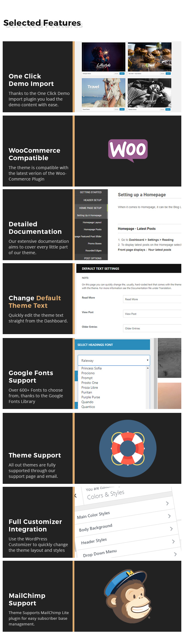Click 'Setting up a Homepage' doc heading
The height and width of the screenshot is (644, 184).
pos(142,195)
